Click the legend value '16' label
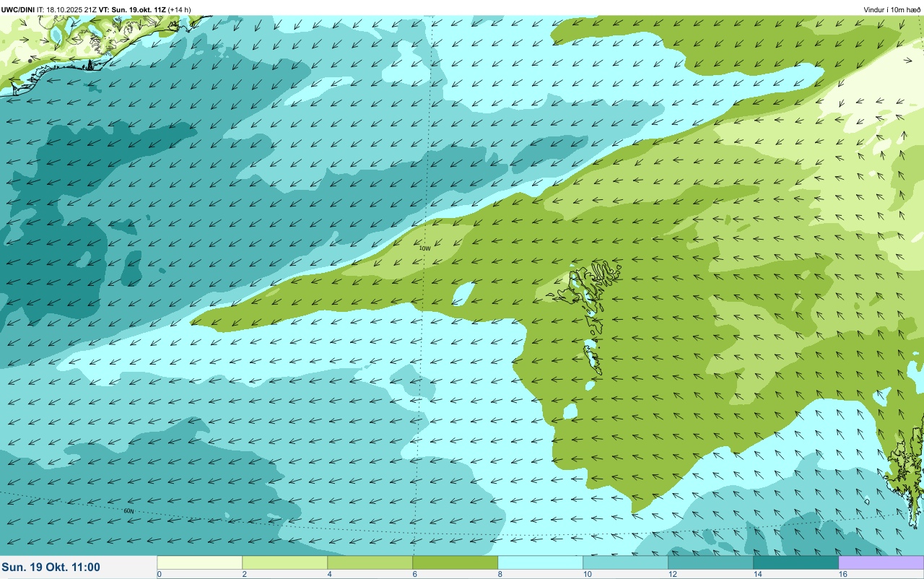 (842, 574)
